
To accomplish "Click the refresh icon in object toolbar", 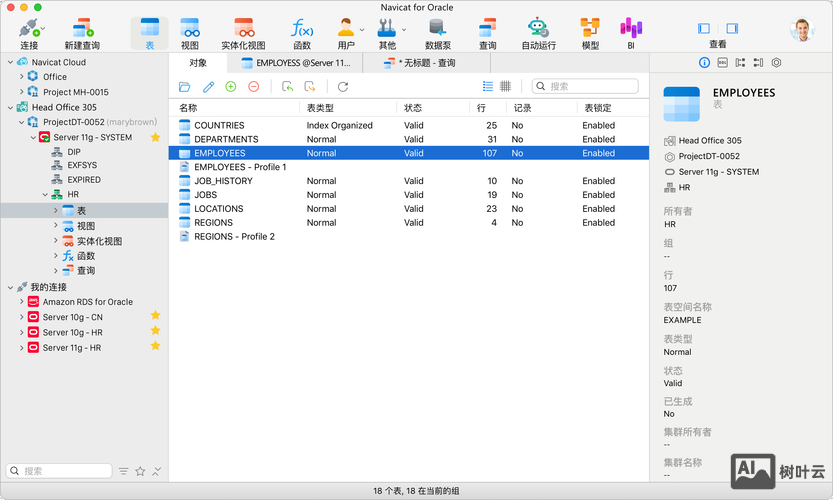I will pyautogui.click(x=343, y=87).
